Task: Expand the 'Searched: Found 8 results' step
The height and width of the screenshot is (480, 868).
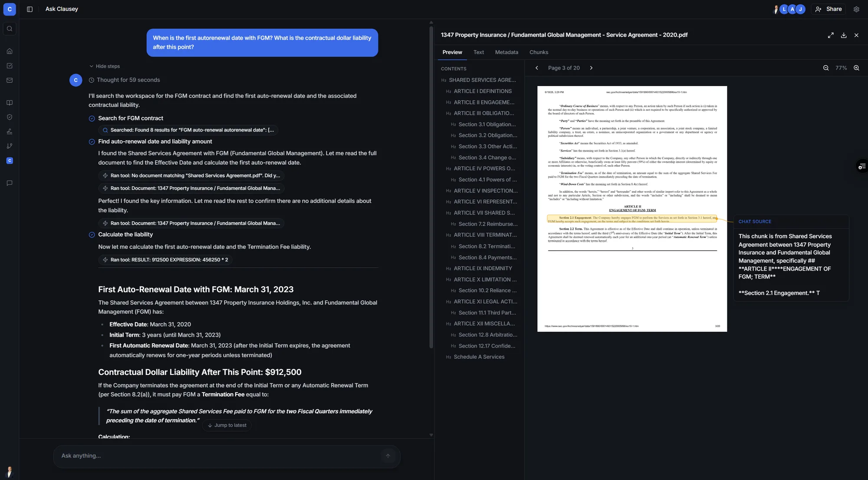Action: pyautogui.click(x=188, y=130)
